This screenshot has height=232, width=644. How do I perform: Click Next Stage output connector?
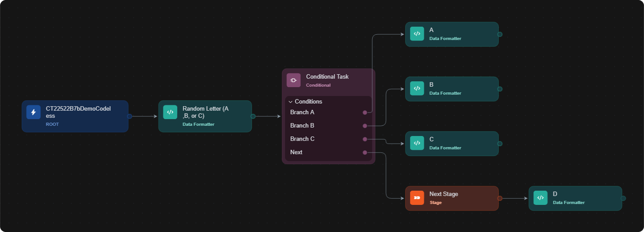point(500,198)
